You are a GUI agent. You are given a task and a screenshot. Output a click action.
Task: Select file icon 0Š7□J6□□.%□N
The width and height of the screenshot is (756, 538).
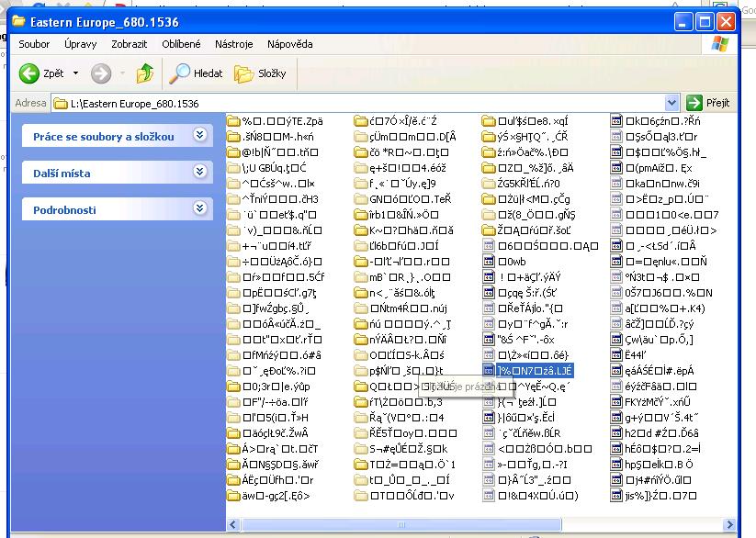click(616, 293)
